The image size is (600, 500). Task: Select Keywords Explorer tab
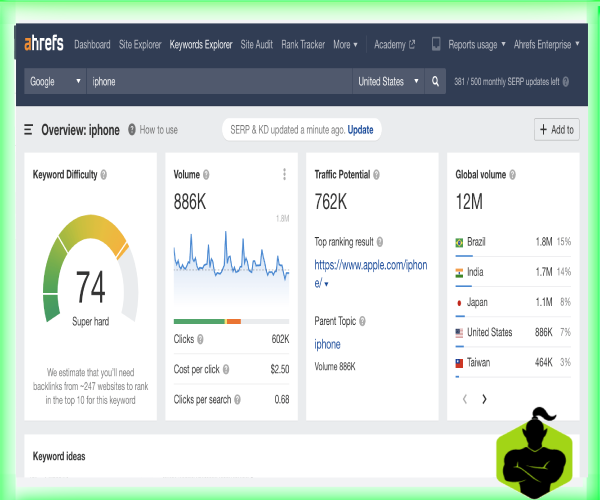point(201,44)
